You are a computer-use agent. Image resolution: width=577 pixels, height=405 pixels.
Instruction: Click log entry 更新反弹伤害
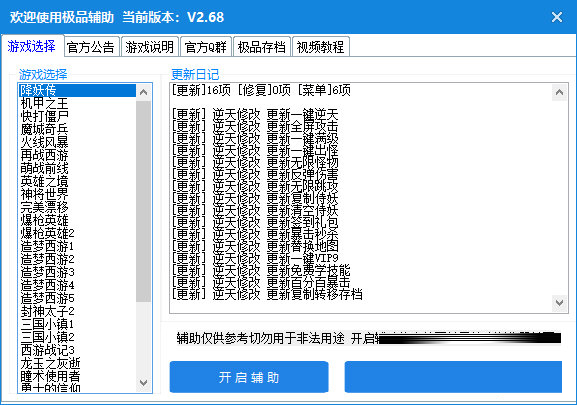(x=255, y=174)
